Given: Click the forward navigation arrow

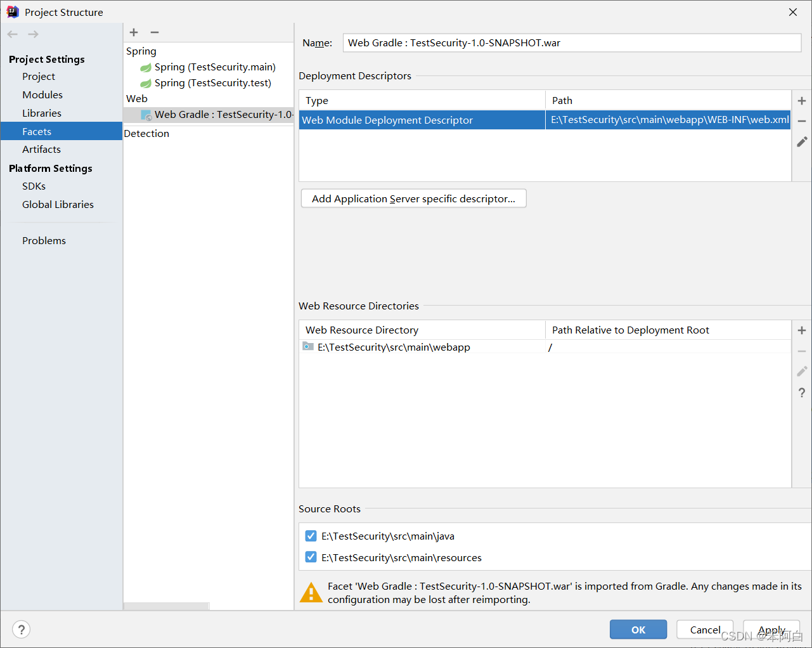Looking at the screenshot, I should coord(34,34).
